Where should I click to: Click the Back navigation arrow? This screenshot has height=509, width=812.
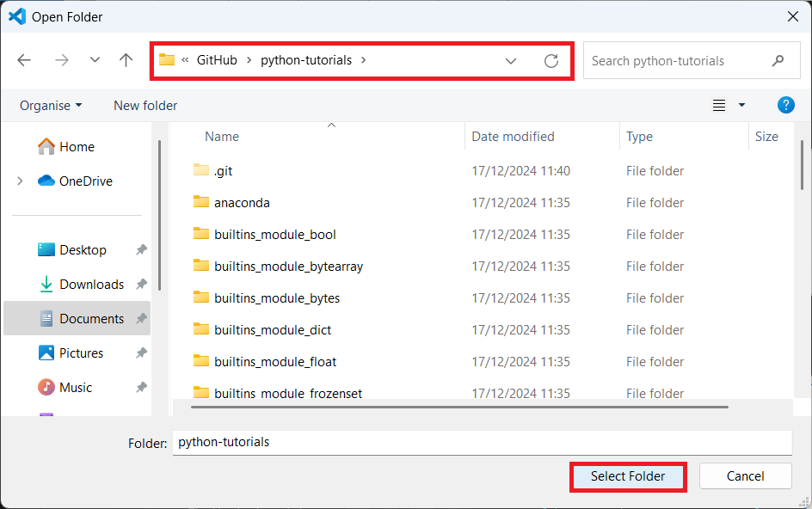point(24,60)
